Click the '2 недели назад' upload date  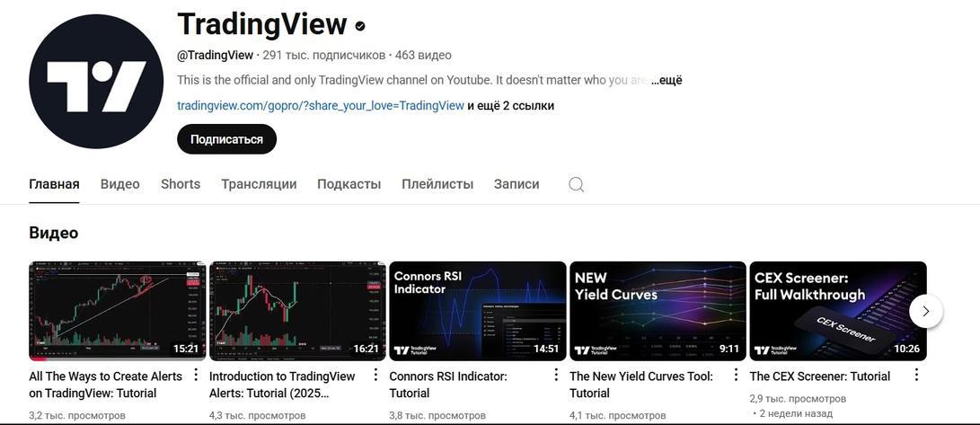click(x=796, y=413)
